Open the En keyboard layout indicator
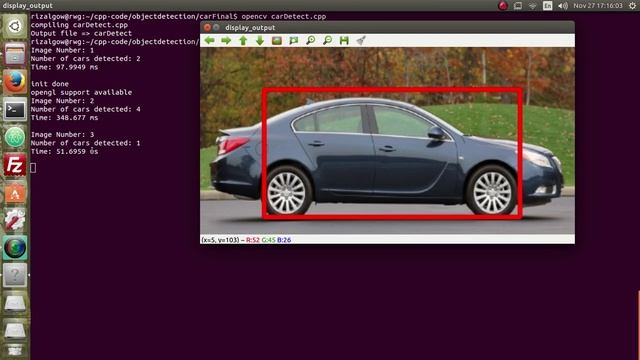This screenshot has width=640, height=360. 547,6
